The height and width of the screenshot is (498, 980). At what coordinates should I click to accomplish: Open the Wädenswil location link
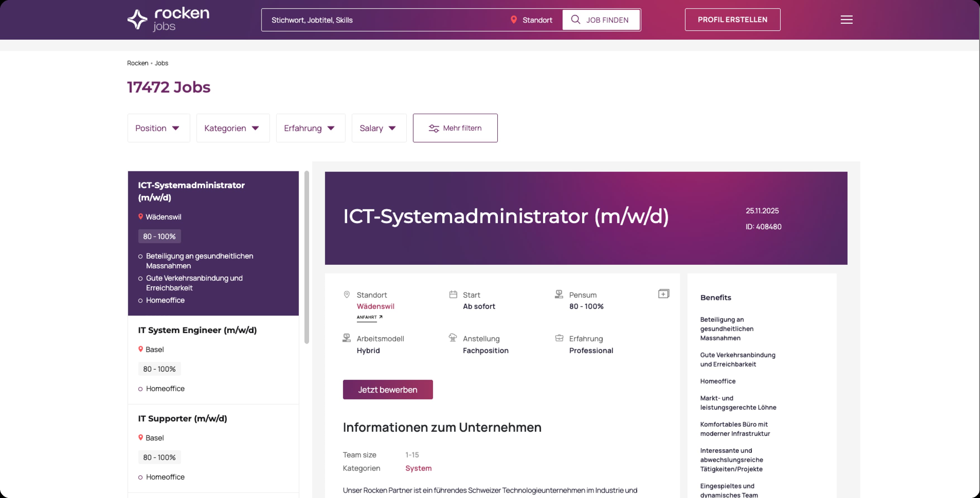375,306
